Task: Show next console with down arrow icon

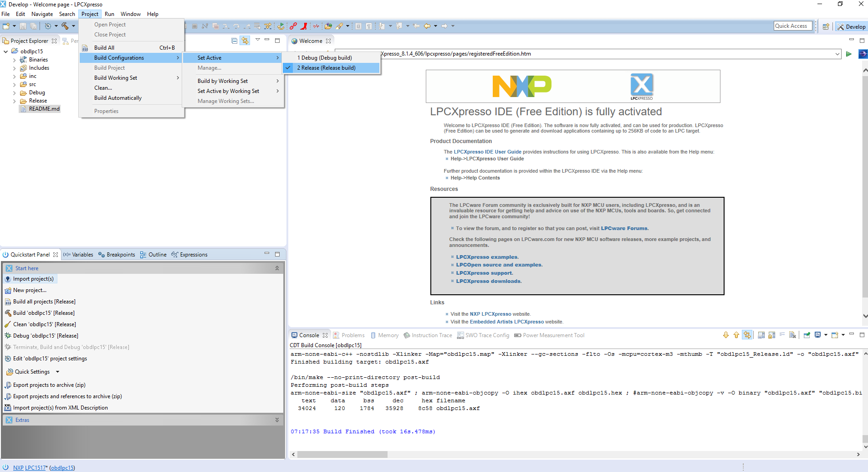Action: [x=726, y=335]
